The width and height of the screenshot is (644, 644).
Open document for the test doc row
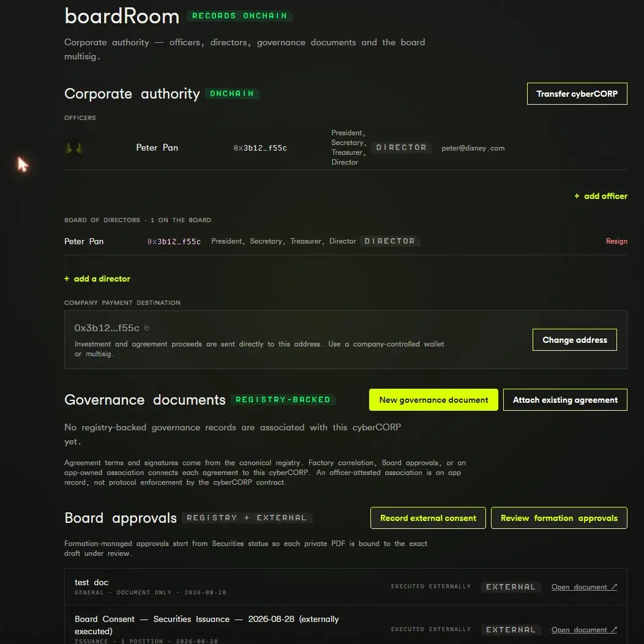pyautogui.click(x=584, y=587)
